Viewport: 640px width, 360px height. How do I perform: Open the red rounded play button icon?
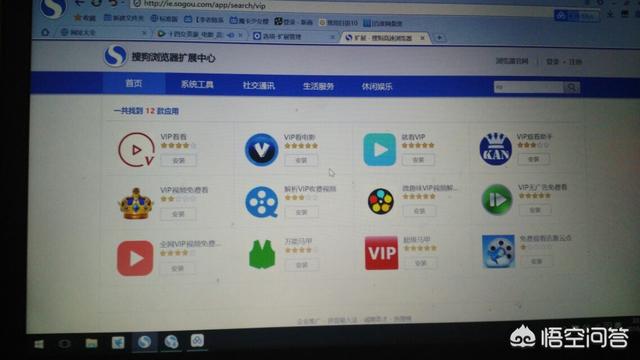(x=135, y=258)
